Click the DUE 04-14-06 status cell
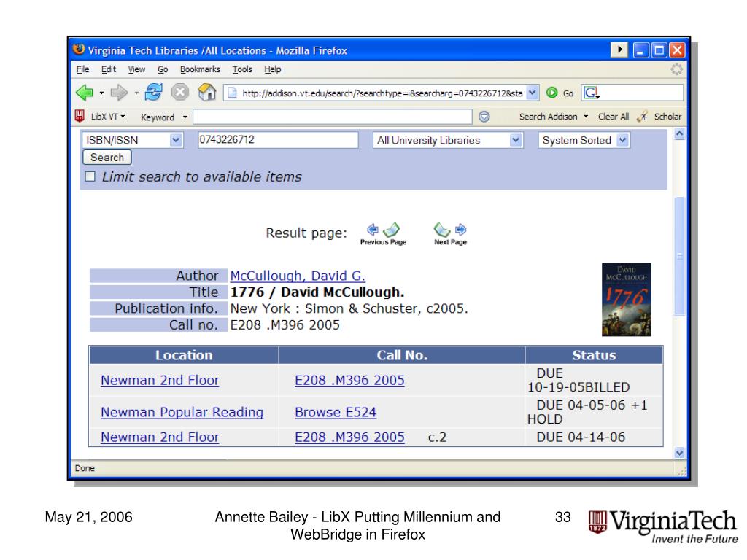The width and height of the screenshot is (747, 560). click(594, 437)
